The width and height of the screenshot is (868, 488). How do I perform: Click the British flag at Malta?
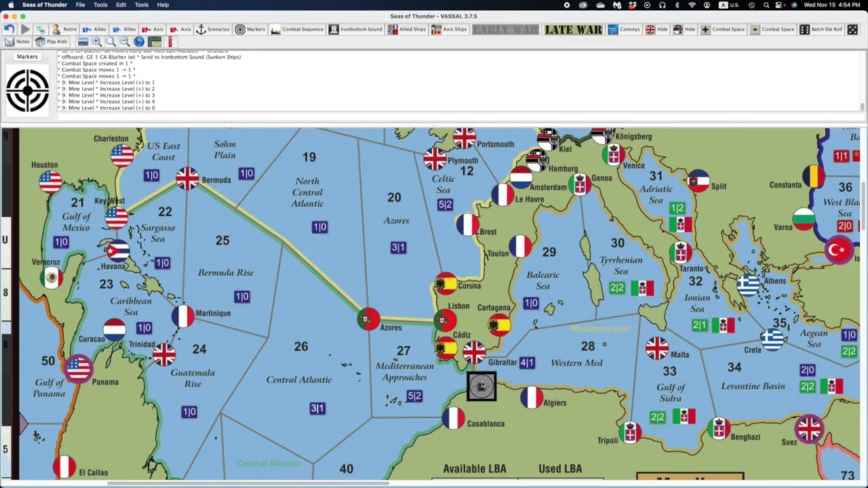657,348
